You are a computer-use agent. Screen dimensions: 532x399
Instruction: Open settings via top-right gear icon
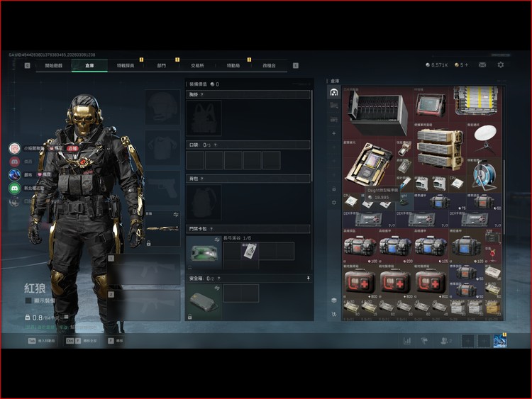point(501,65)
